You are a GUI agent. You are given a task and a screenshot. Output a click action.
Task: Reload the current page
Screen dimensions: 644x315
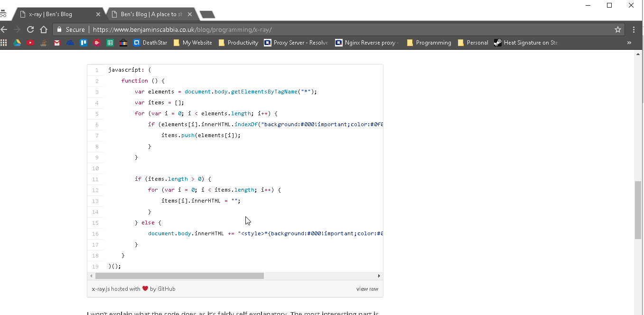(30, 29)
